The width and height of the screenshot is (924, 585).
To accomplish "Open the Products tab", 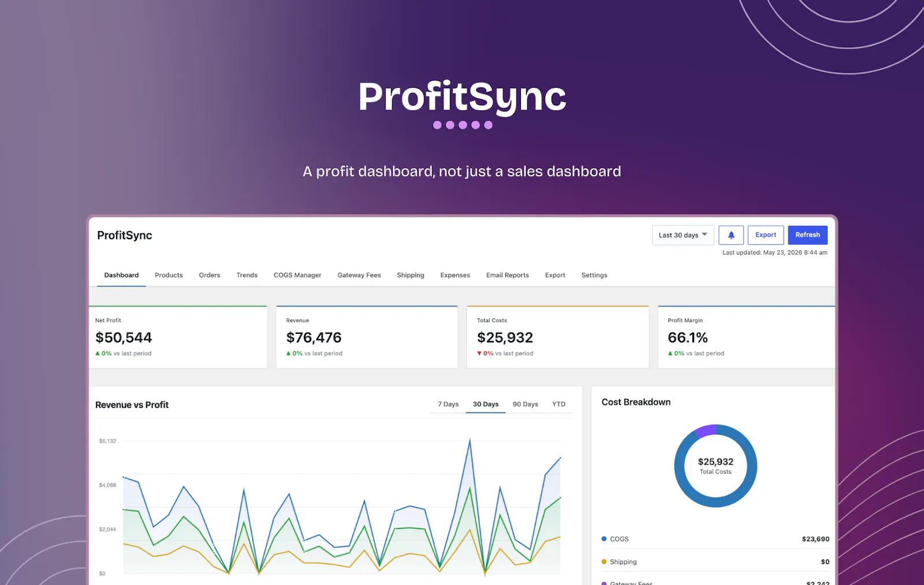I will (x=169, y=275).
